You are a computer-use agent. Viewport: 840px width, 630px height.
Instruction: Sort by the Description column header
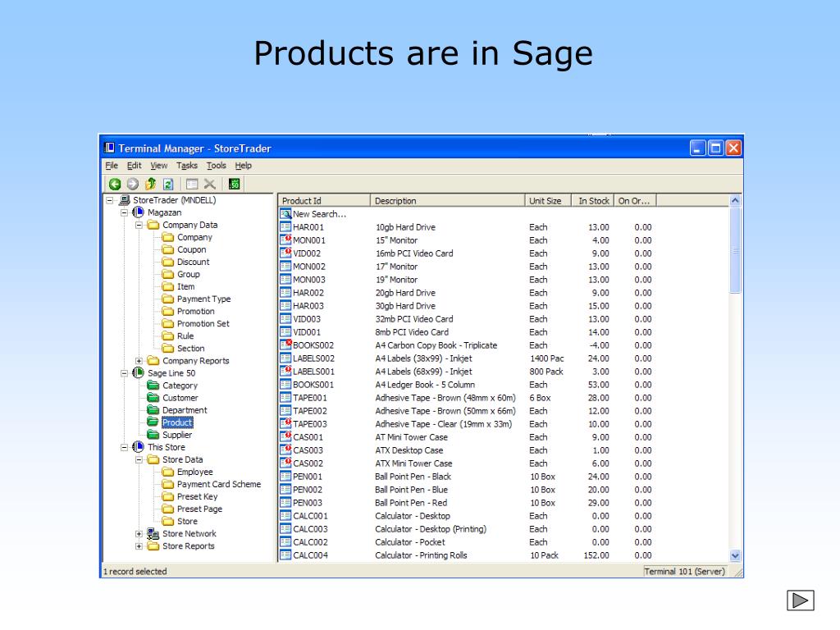click(x=447, y=200)
